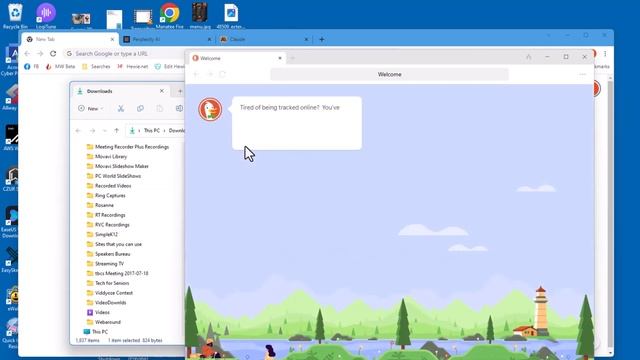640x360 pixels.
Task: Open the New dropdown in File Explorer
Action: (91, 108)
